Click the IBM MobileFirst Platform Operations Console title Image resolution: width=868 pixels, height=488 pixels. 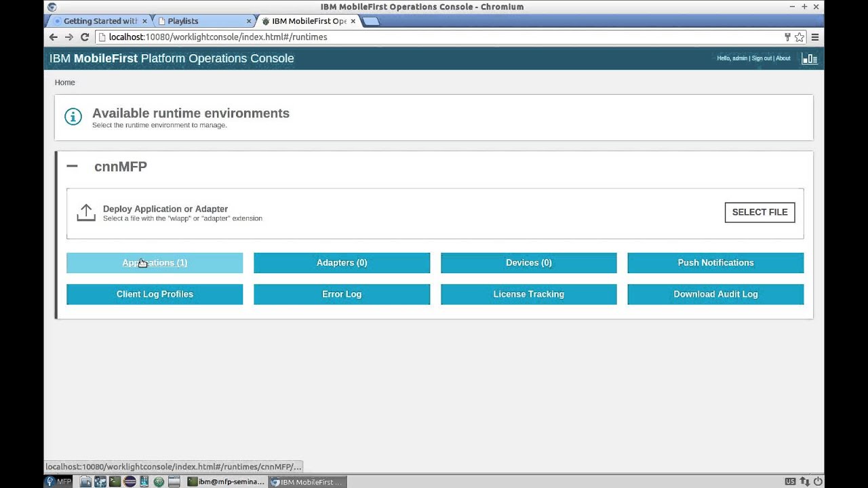coord(172,58)
